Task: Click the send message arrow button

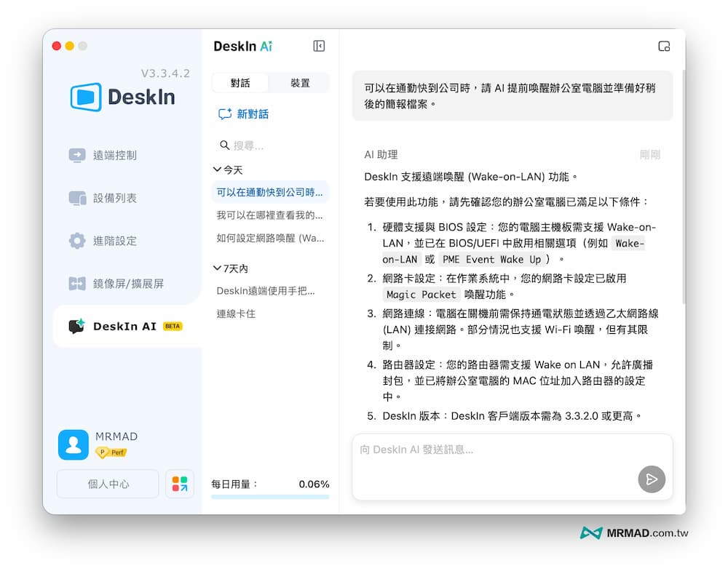Action: (652, 479)
